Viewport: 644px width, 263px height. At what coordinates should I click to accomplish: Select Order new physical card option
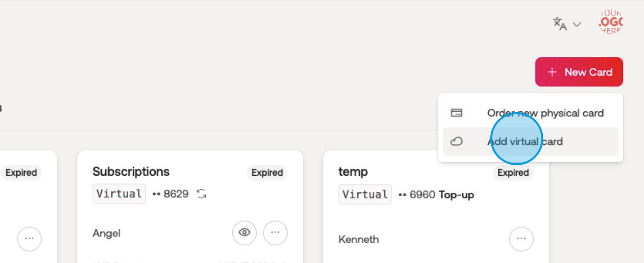545,113
